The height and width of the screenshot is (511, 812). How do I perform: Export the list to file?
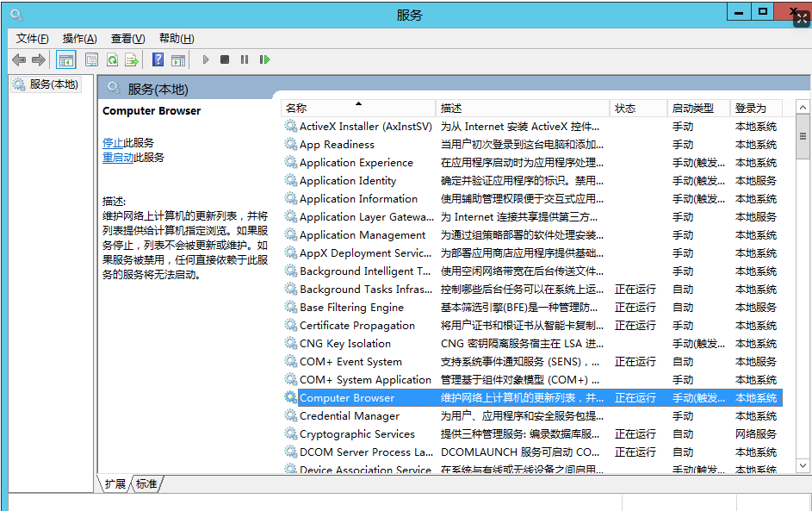(x=132, y=60)
